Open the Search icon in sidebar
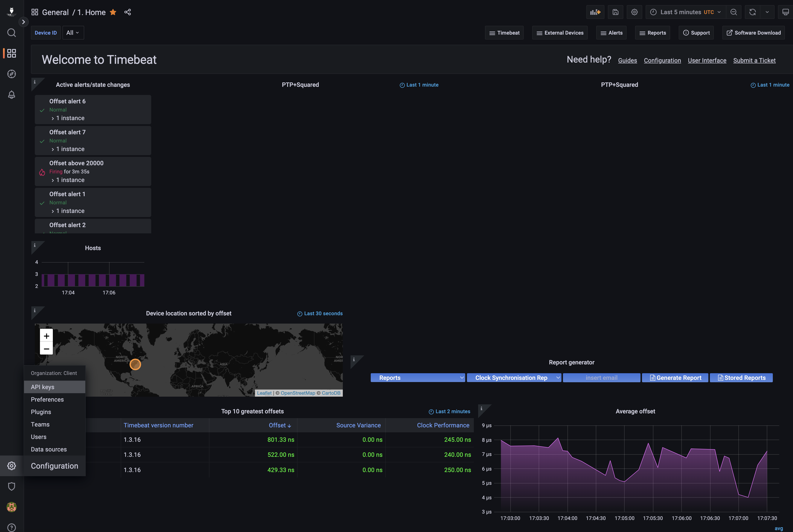Screen dimensions: 793x532 pyautogui.click(x=12, y=33)
